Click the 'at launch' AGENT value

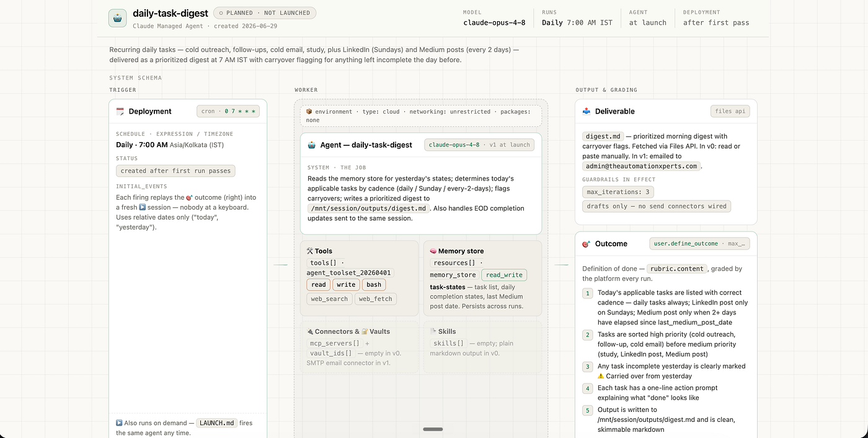[x=647, y=23]
